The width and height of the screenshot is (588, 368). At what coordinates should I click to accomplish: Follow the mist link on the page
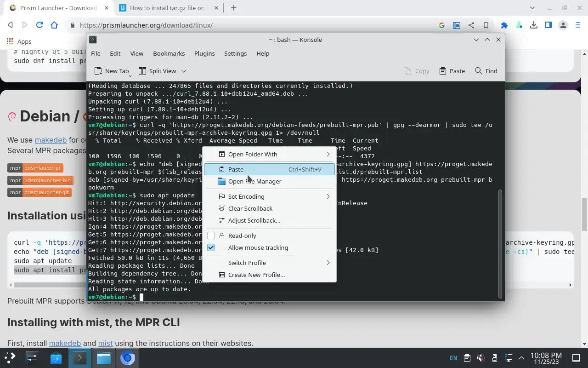[x=105, y=343]
